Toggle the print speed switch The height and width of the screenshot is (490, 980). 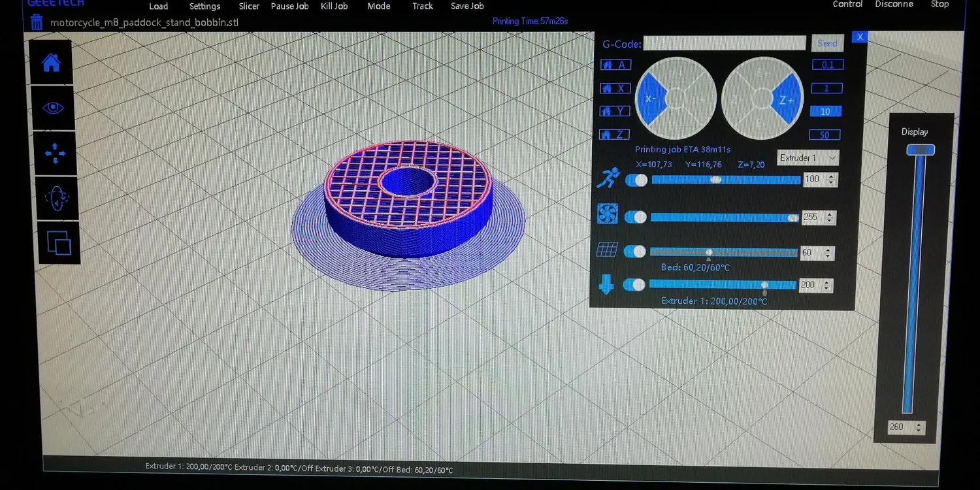tap(635, 180)
